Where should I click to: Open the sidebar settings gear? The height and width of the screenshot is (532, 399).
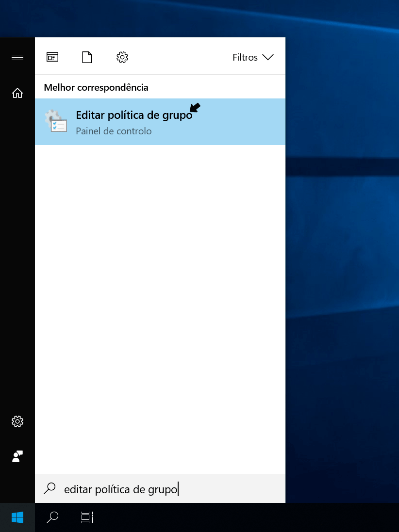coord(17,421)
